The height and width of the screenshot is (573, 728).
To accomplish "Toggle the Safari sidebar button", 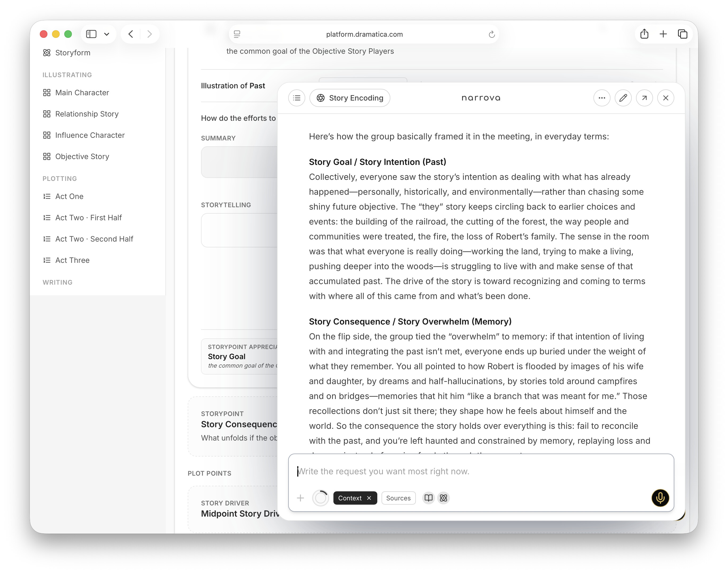I will 91,34.
